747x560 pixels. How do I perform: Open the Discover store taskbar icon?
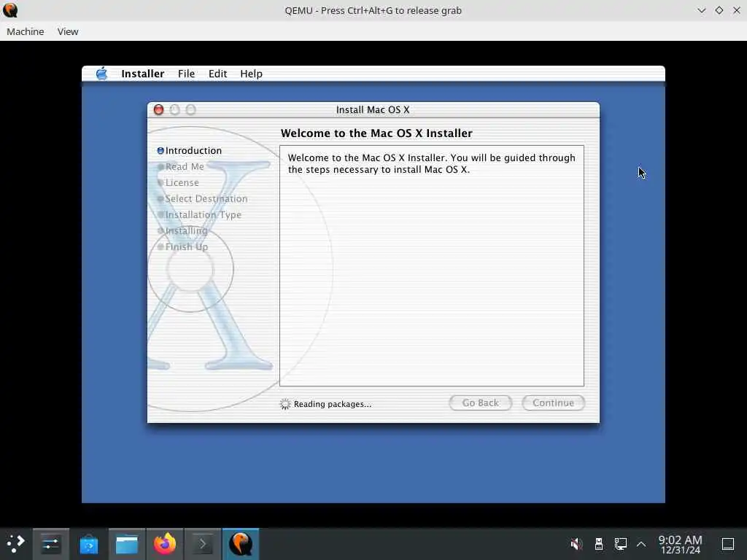(x=88, y=544)
